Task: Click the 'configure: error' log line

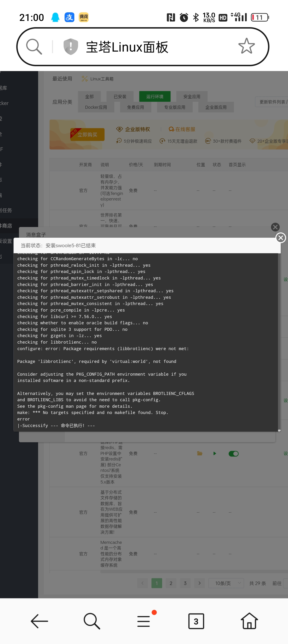Action: tap(103, 348)
